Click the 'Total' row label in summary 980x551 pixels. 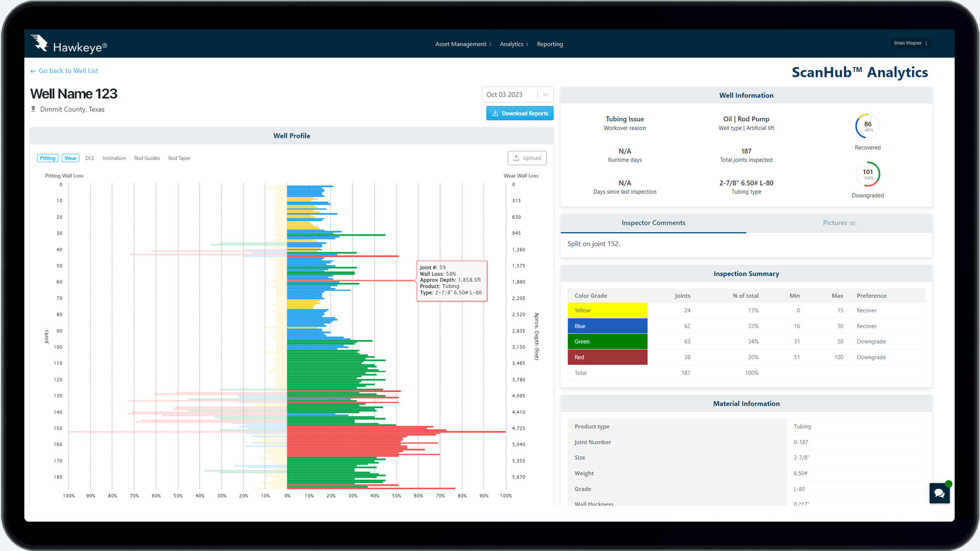pos(580,373)
